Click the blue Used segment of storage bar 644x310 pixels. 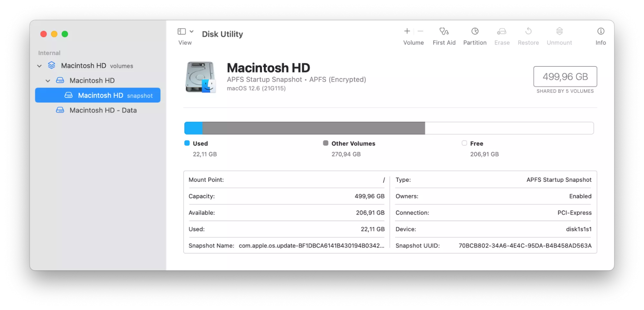pos(193,128)
